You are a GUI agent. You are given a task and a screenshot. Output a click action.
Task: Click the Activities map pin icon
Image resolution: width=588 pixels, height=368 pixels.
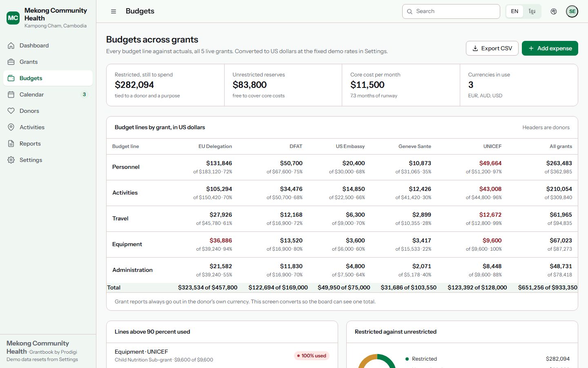coord(11,127)
